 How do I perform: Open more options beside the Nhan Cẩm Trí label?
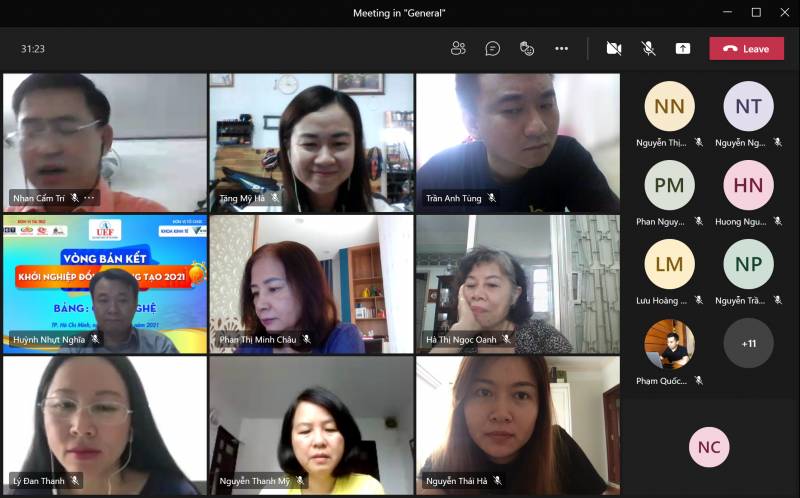click(90, 198)
